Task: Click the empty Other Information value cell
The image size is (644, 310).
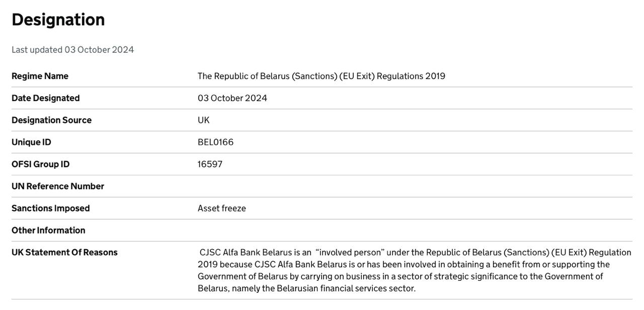Action: [415, 230]
